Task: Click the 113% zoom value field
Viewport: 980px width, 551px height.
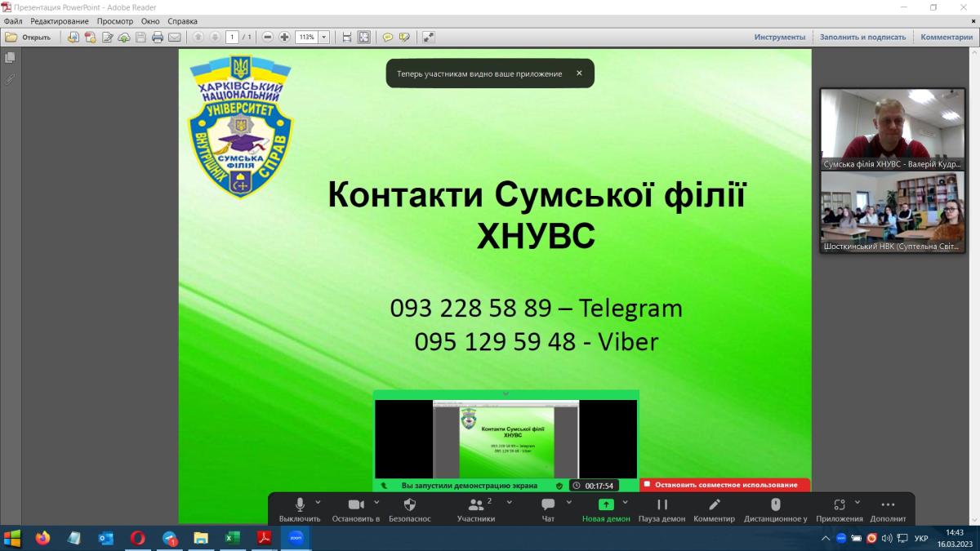Action: click(306, 37)
